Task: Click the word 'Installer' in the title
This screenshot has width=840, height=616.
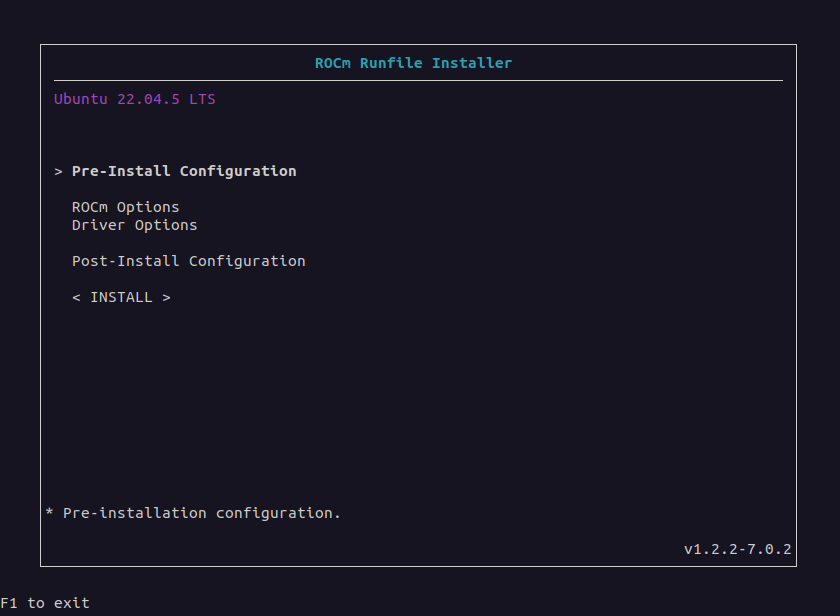Action: (472, 63)
